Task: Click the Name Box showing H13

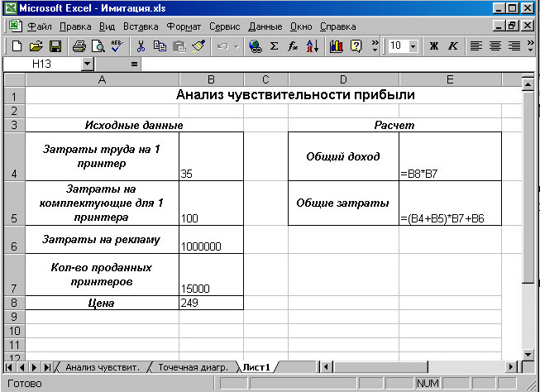Action: tap(43, 64)
